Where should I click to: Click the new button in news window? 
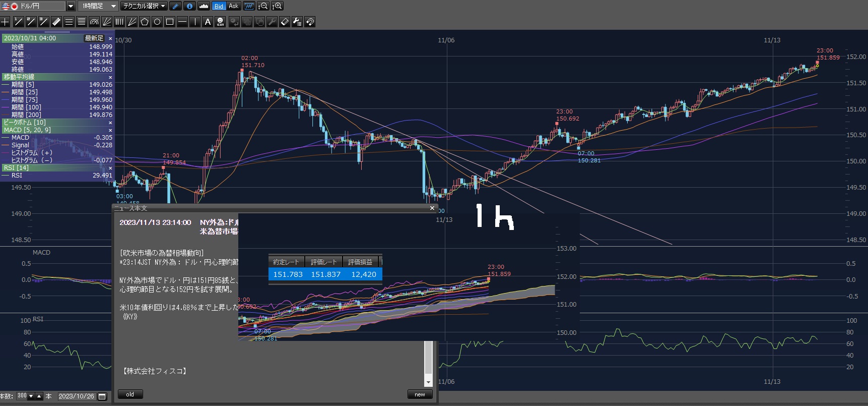(x=420, y=394)
